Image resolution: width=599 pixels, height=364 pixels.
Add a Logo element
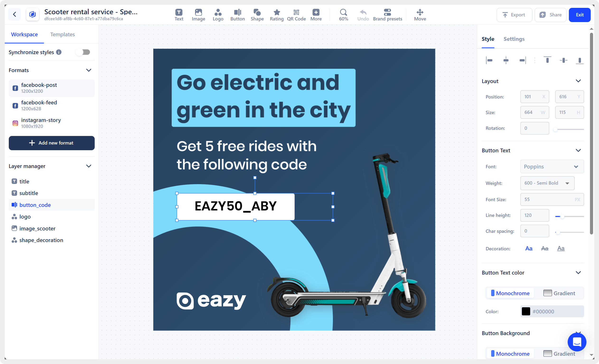click(218, 15)
